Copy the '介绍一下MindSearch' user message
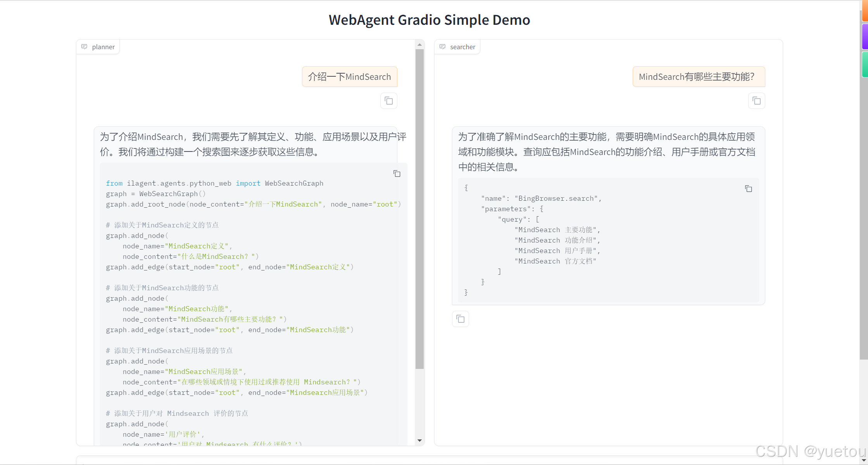The image size is (868, 465). point(388,101)
